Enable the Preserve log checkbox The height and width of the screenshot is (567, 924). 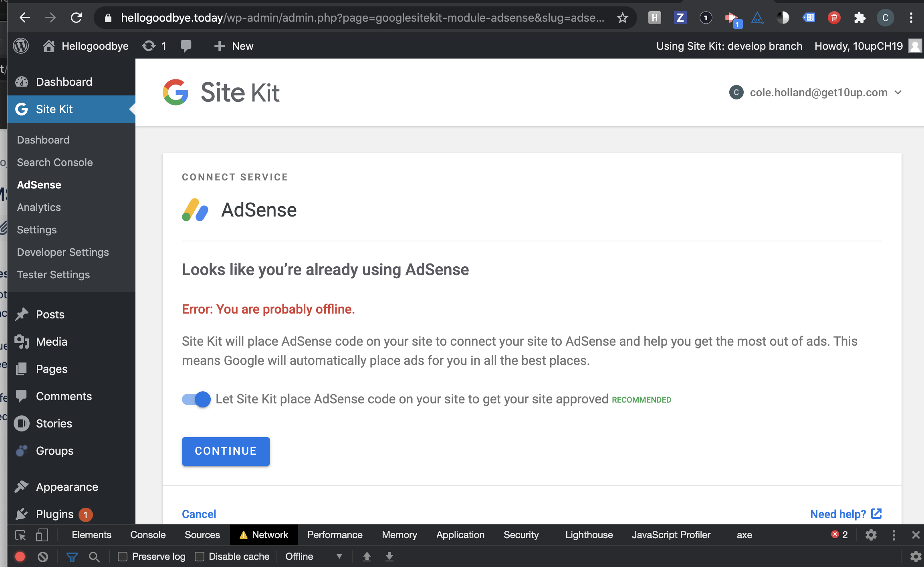pyautogui.click(x=123, y=557)
